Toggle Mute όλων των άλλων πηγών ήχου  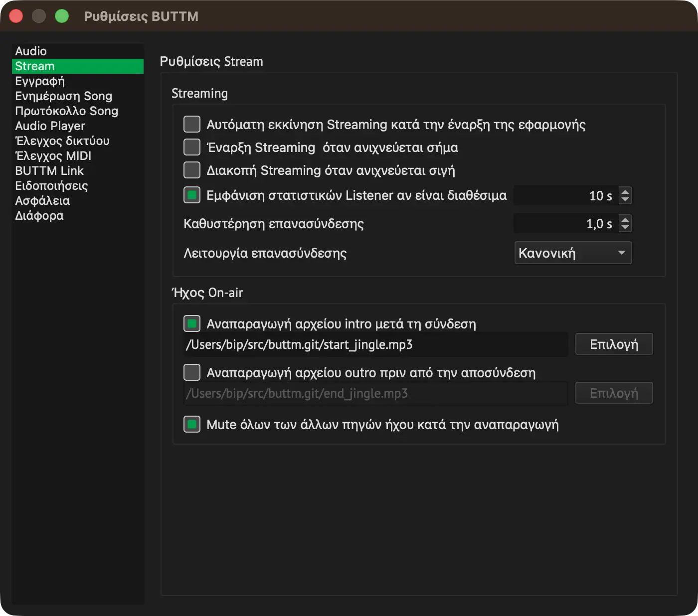(x=192, y=424)
